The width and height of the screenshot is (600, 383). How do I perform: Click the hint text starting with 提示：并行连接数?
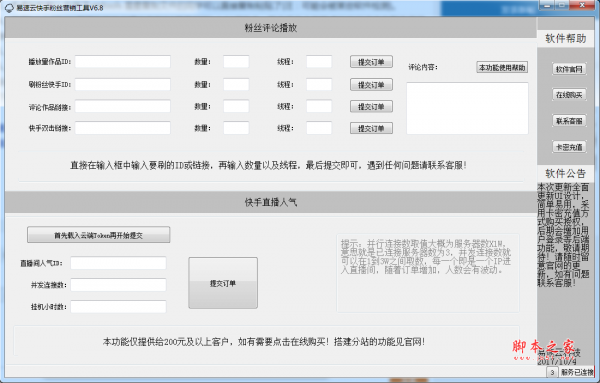click(x=426, y=257)
